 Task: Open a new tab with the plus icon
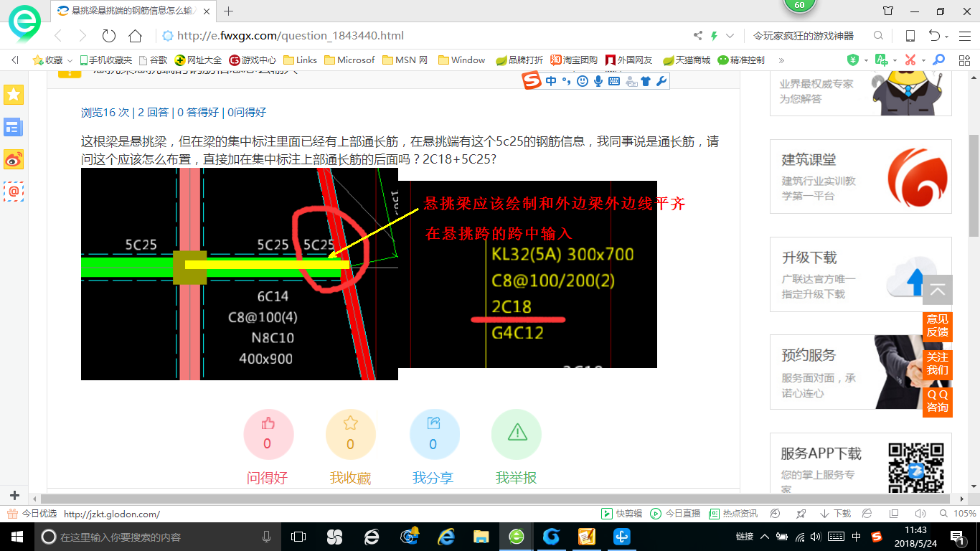click(229, 11)
